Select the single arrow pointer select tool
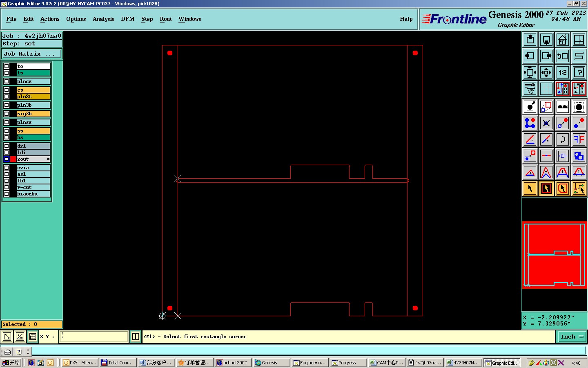The image size is (588, 368). pyautogui.click(x=530, y=188)
